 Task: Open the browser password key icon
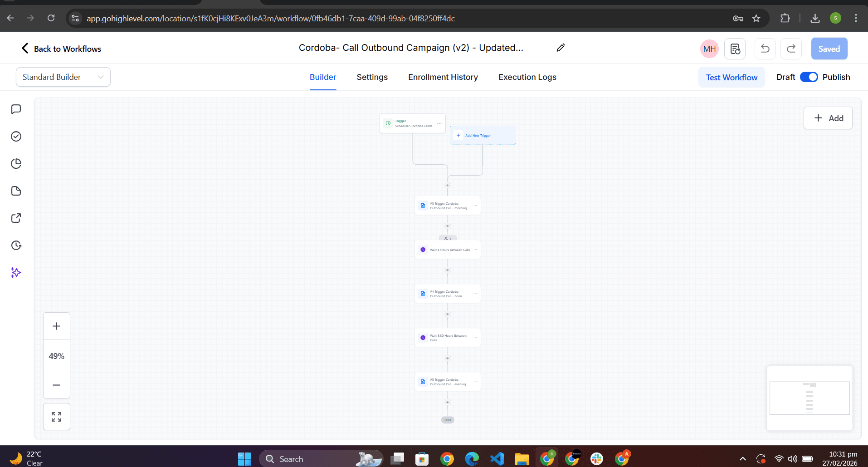738,18
